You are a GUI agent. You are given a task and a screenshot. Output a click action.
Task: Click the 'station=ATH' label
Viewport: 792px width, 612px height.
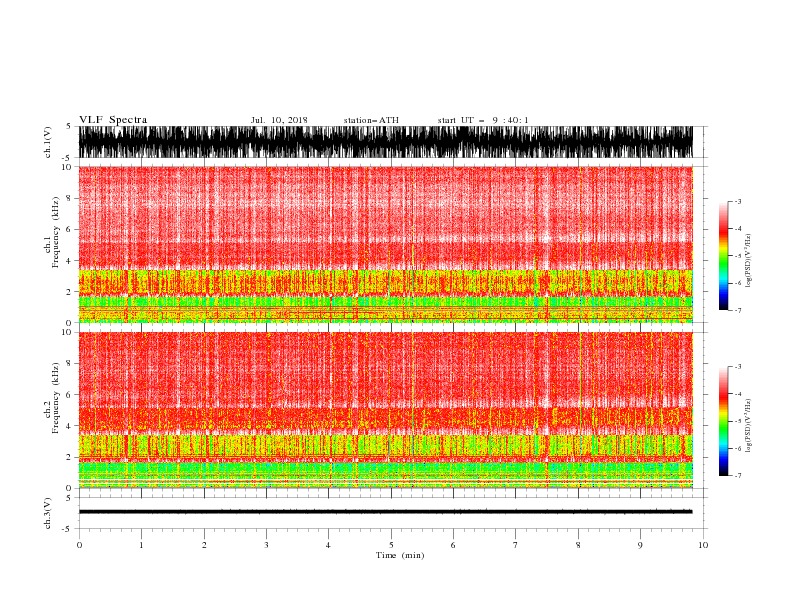[371, 120]
